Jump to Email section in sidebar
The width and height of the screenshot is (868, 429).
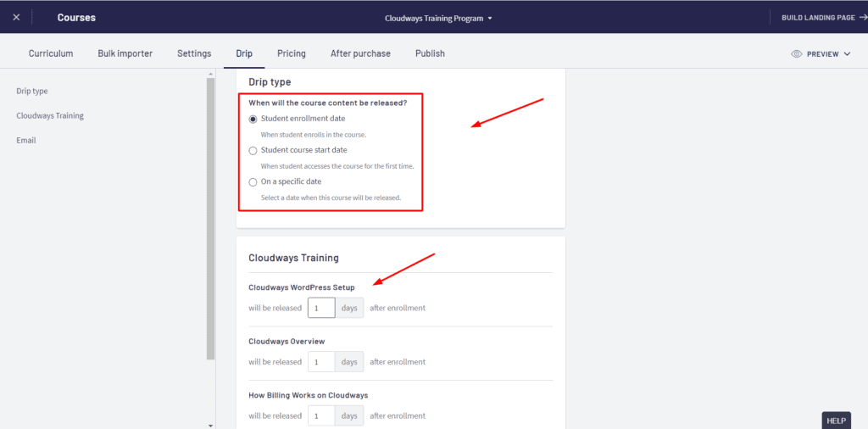pyautogui.click(x=26, y=140)
